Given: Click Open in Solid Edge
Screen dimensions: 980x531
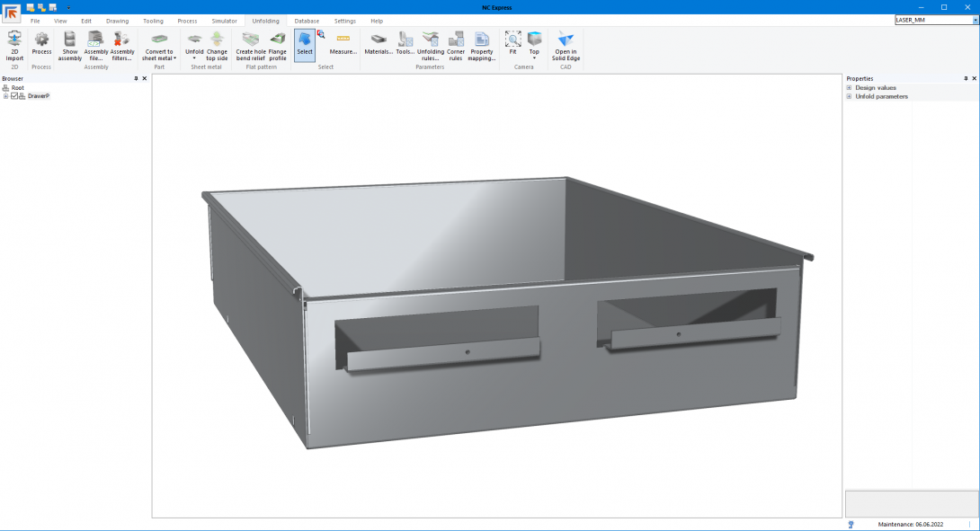Looking at the screenshot, I should click(566, 43).
